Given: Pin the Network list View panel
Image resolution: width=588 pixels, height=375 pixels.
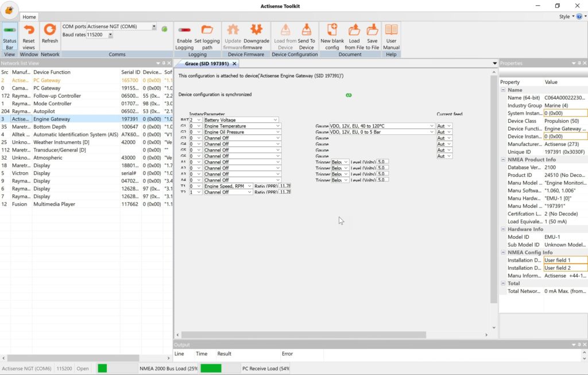Looking at the screenshot, I should point(164,63).
